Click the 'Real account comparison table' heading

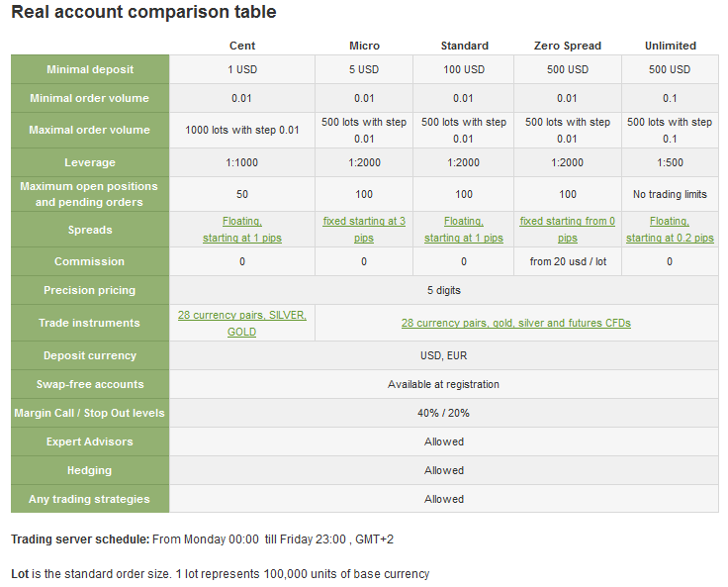[143, 12]
